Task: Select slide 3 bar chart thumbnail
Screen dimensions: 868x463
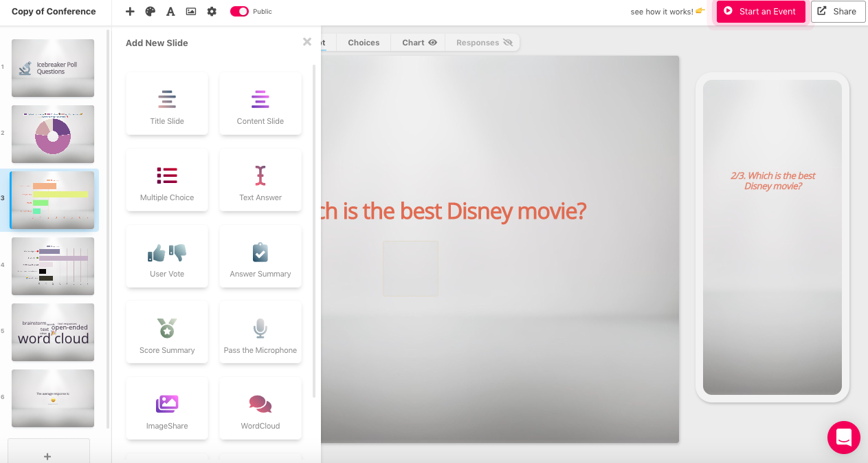Action: tap(53, 200)
